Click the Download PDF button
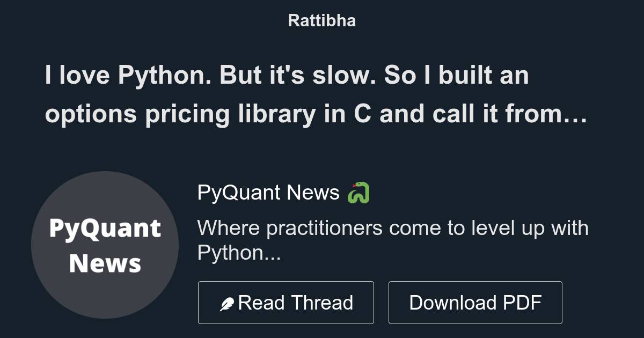 coord(475,302)
